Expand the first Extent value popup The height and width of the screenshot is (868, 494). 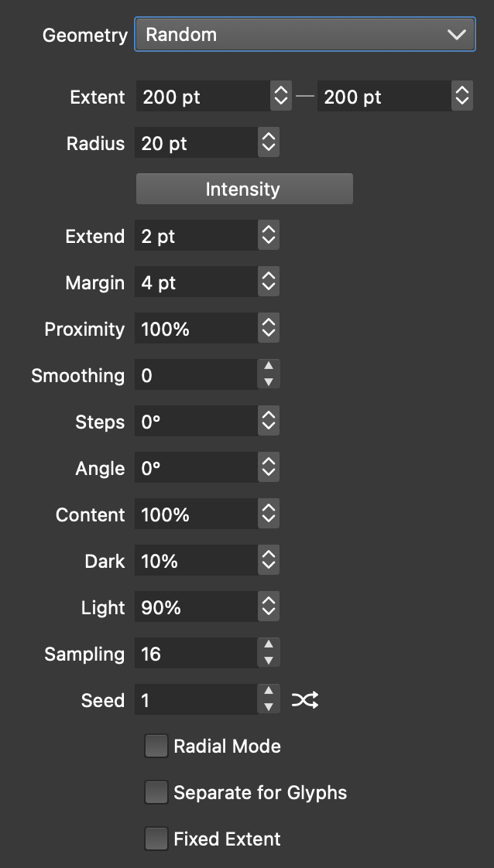[280, 97]
